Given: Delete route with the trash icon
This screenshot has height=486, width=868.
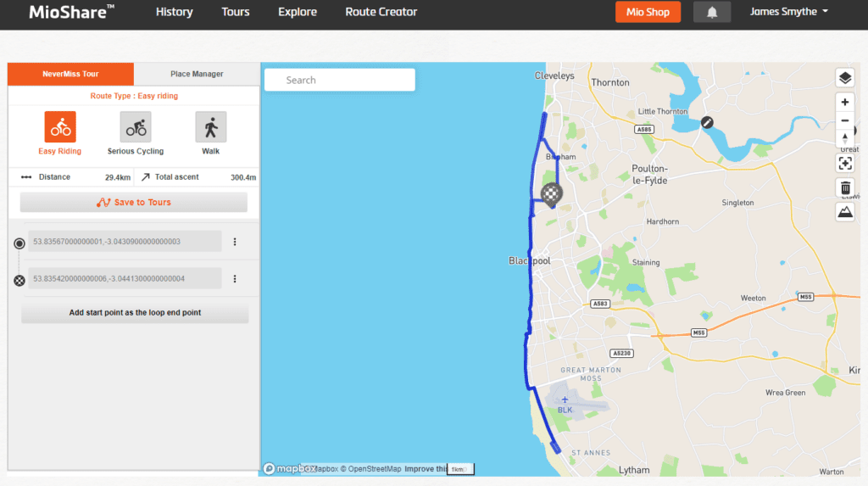Looking at the screenshot, I should (x=844, y=188).
